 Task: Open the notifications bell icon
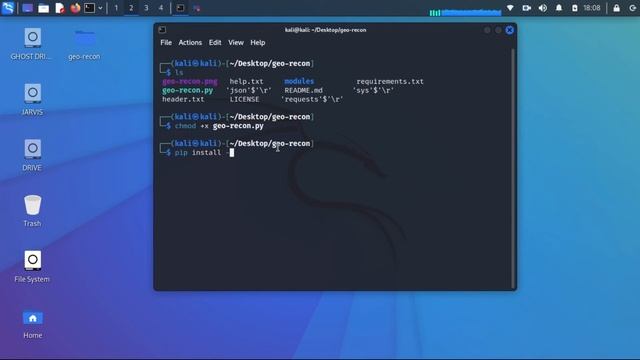click(x=559, y=8)
